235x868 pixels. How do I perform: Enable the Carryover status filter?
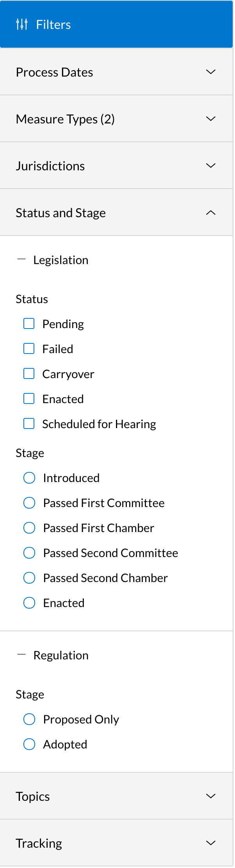[x=29, y=373]
